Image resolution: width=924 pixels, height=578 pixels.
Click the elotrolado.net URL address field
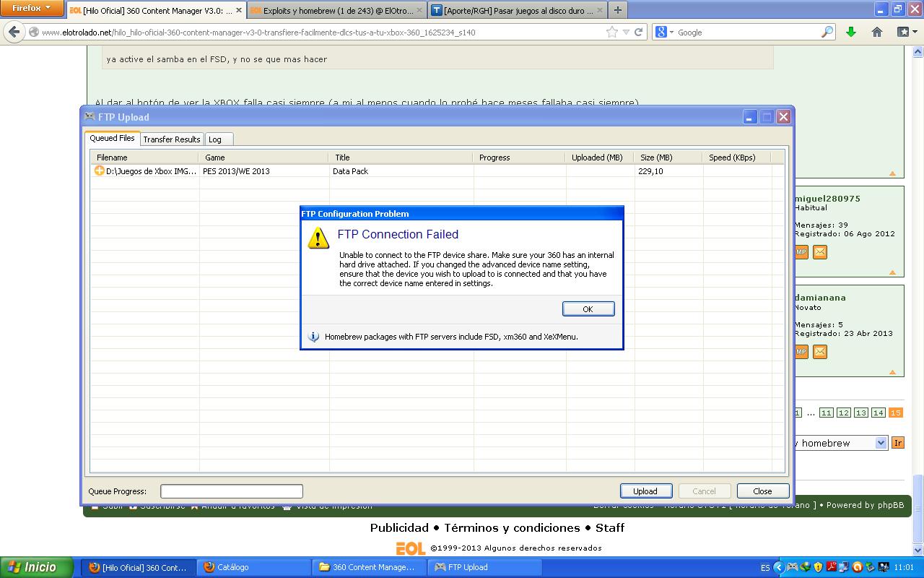[x=318, y=33]
